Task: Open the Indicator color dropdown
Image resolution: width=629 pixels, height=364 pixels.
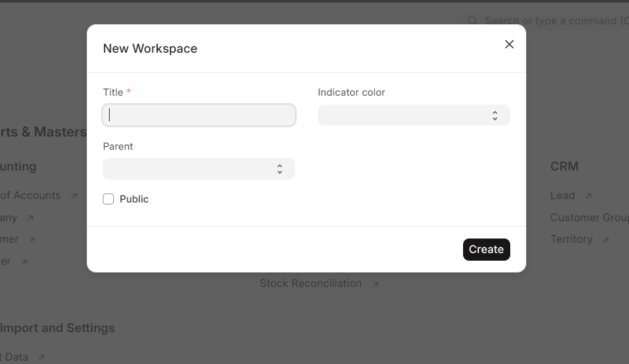Action: pos(414,115)
